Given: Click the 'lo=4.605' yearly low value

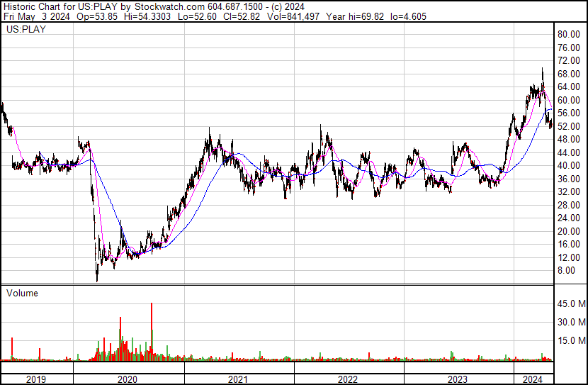Looking at the screenshot, I should click(x=408, y=16).
